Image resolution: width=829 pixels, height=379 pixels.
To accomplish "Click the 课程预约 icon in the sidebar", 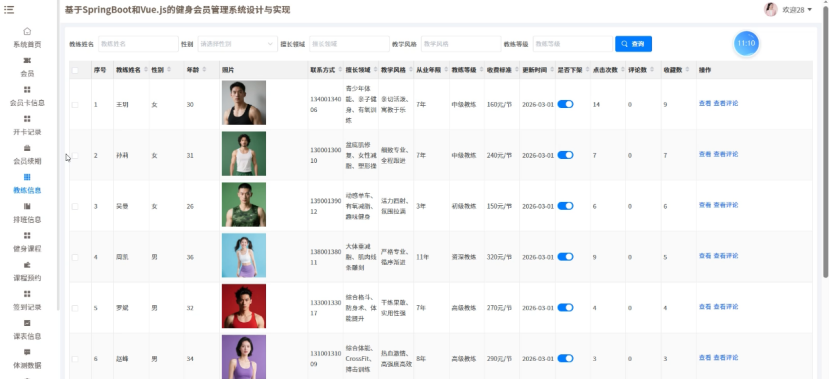I will [x=27, y=265].
